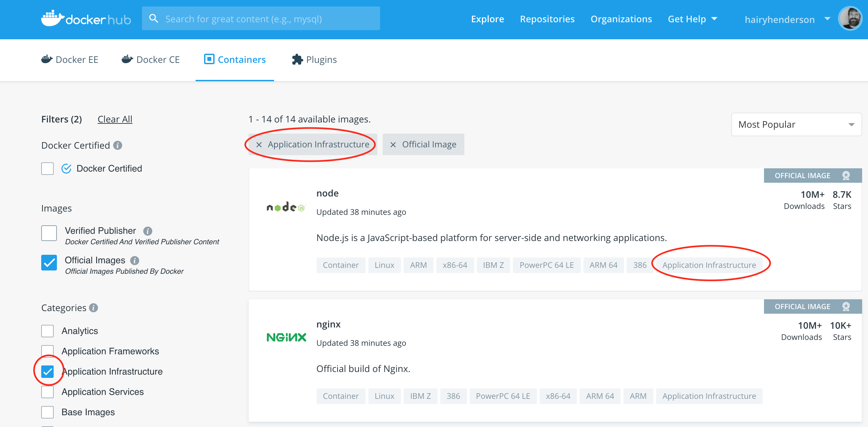
Task: Open the Repositories menu item
Action: coord(547,19)
